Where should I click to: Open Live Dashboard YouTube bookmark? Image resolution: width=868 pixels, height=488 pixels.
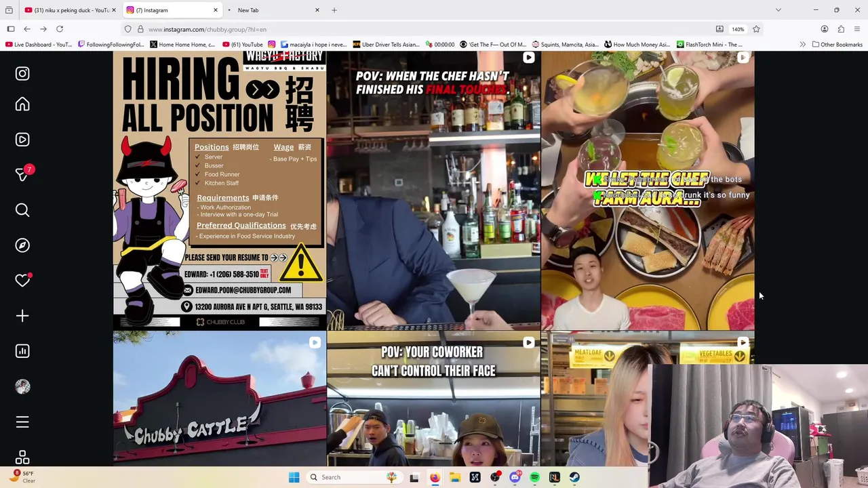39,45
